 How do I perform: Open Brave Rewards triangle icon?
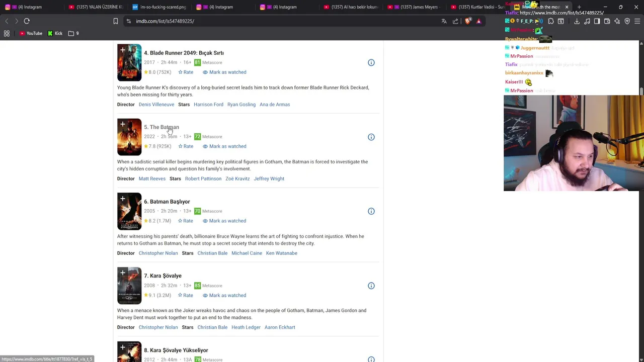click(x=478, y=21)
